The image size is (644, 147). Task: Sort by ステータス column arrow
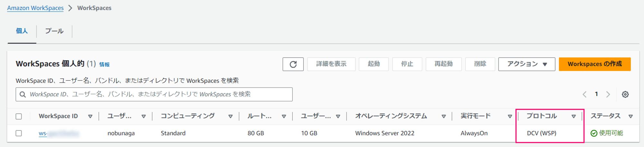click(x=630, y=116)
